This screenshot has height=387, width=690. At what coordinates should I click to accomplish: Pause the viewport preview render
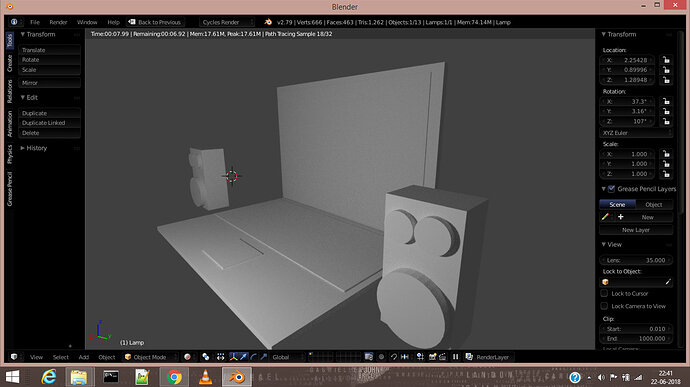click(455, 357)
